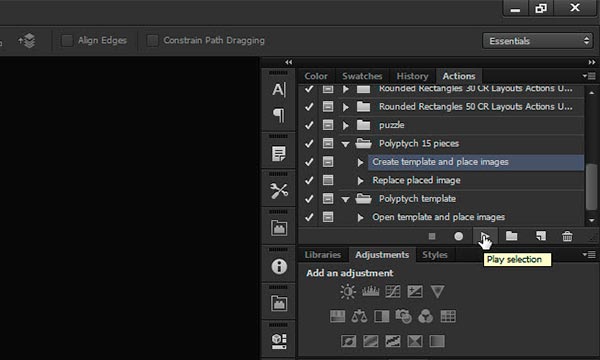
Task: Begin recording an action
Action: click(458, 236)
